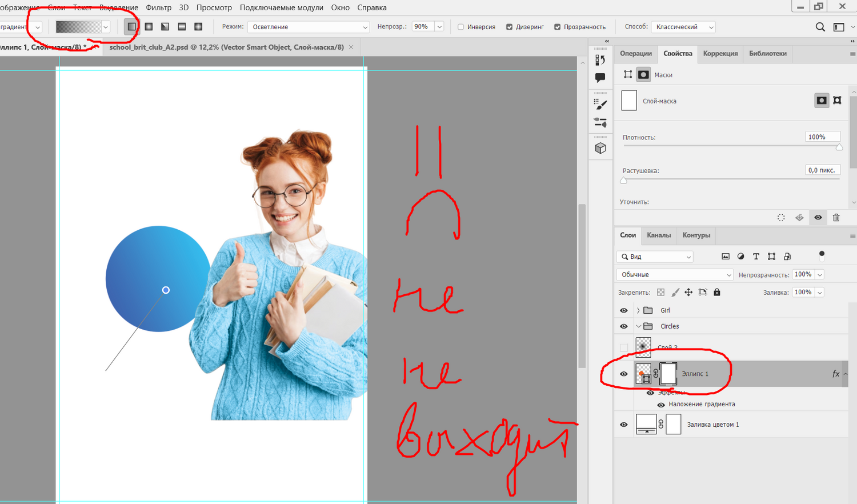
Task: Hide the Girl layer group
Action: click(x=624, y=310)
